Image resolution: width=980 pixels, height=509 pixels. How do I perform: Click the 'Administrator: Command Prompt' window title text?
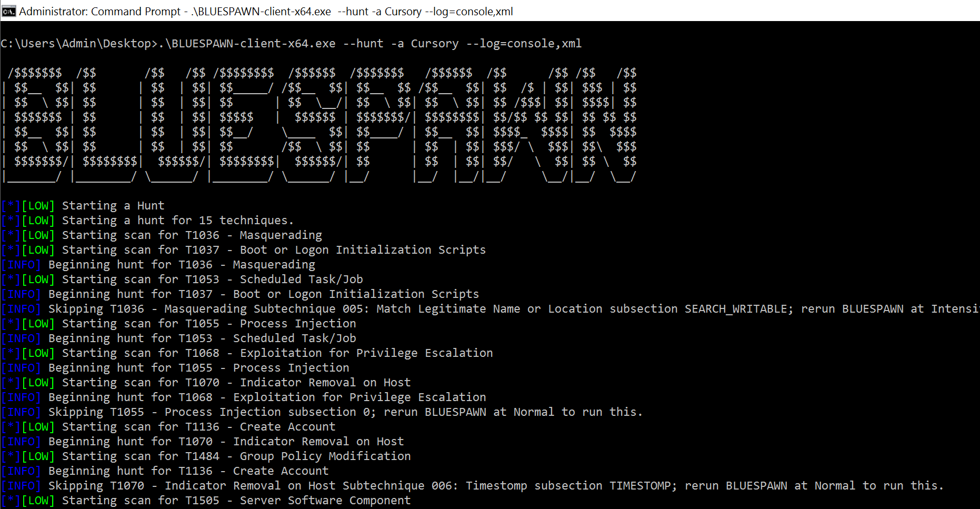[x=266, y=12]
